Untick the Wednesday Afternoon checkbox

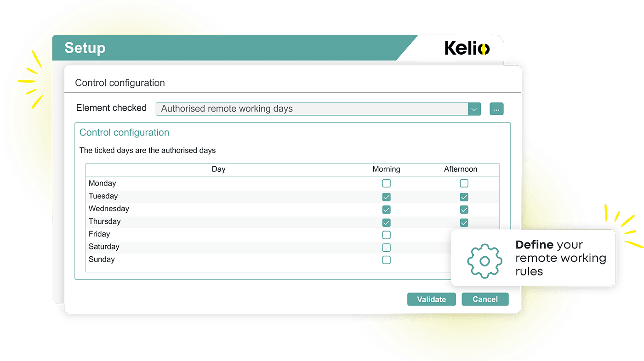tap(464, 209)
